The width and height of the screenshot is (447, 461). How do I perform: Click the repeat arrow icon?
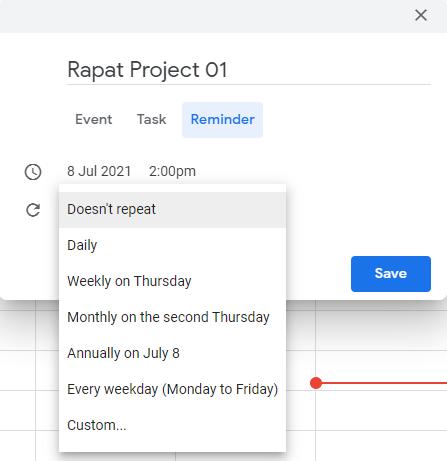coord(33,210)
